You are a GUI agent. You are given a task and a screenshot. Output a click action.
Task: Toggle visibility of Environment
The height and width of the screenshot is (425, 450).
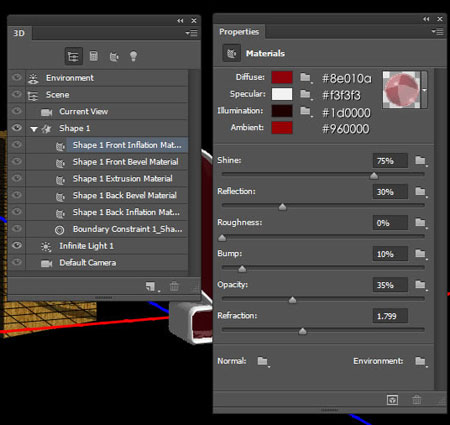click(x=17, y=78)
